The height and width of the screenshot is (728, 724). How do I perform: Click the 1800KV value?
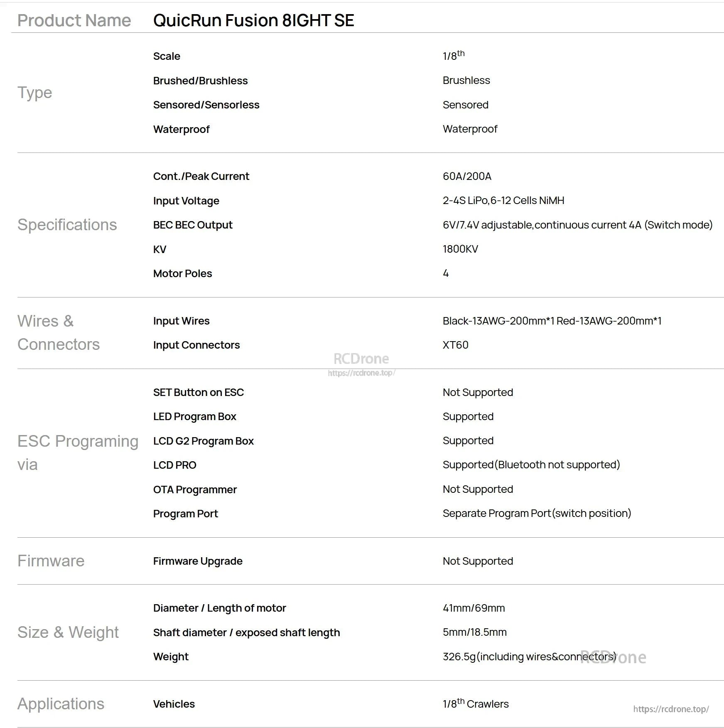pos(460,249)
